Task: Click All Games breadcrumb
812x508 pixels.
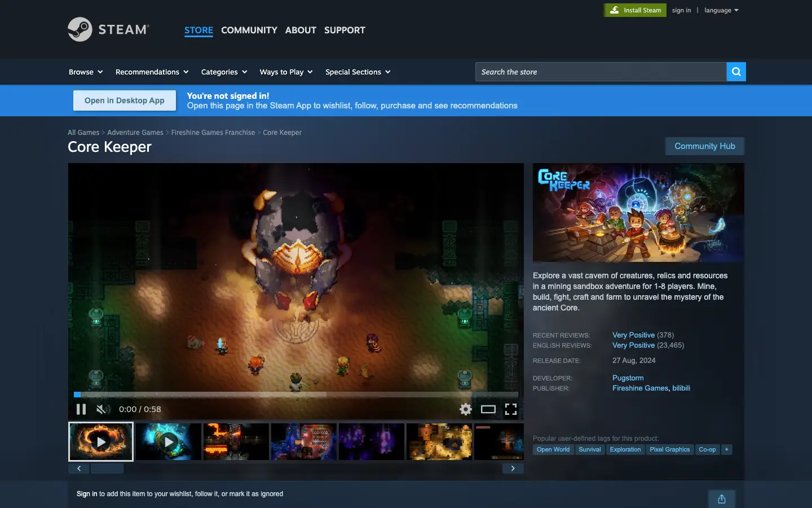Action: 83,133
